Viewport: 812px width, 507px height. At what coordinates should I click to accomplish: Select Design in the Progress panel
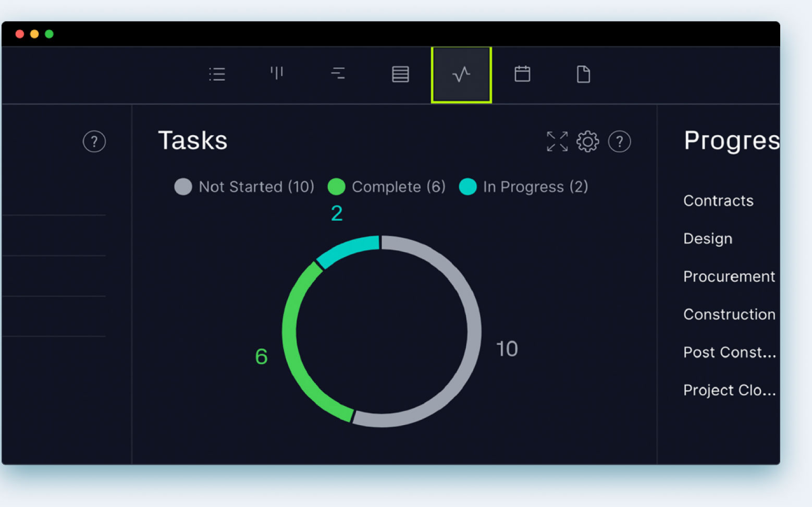[x=707, y=238]
